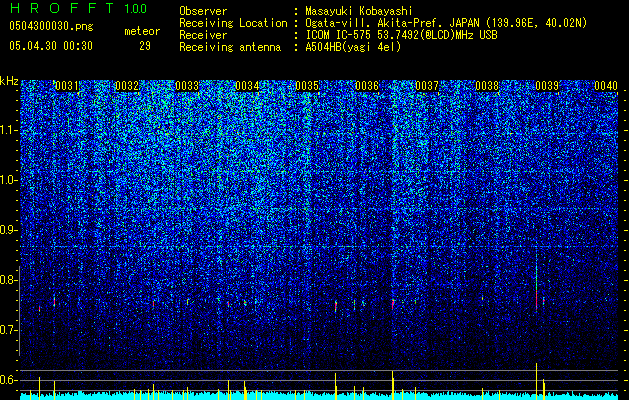Click the Observer label

[203, 11]
